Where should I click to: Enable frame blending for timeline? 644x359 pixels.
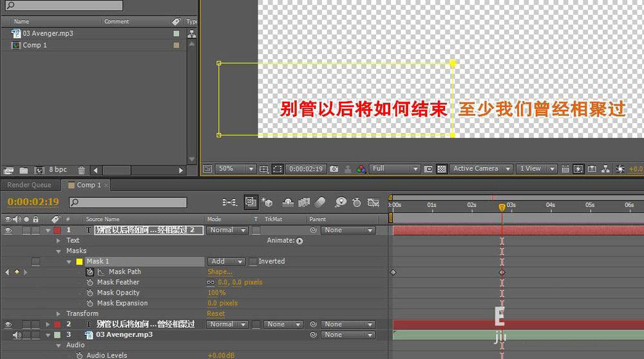tap(304, 202)
